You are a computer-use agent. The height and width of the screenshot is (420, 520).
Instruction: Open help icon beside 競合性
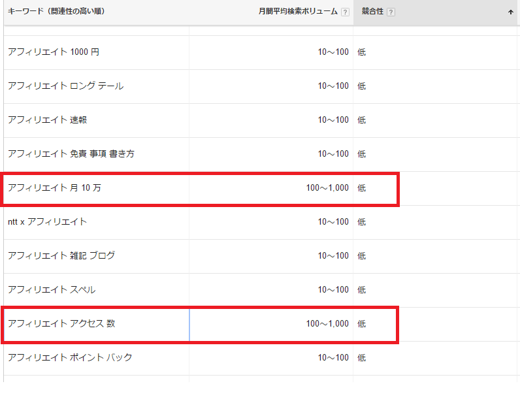391,12
